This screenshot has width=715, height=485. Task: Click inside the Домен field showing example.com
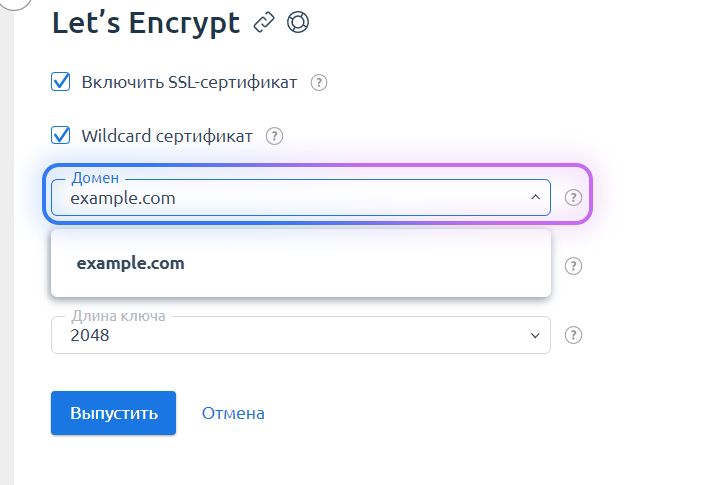click(301, 197)
